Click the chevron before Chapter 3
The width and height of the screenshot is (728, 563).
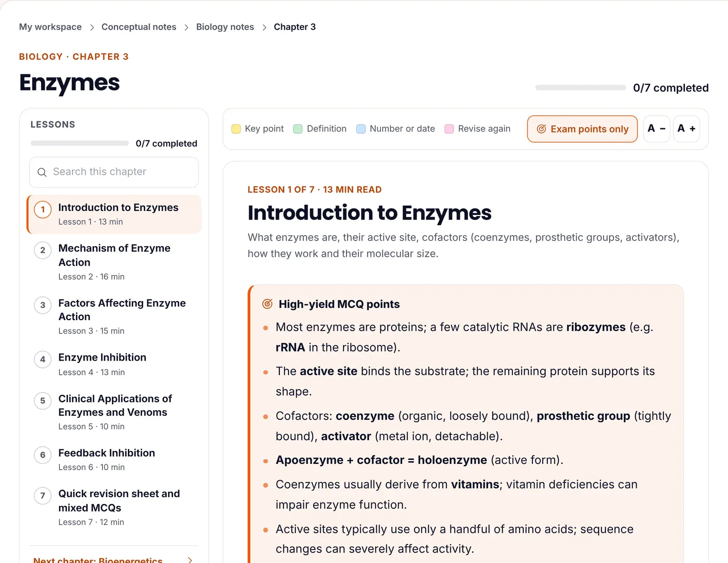264,27
